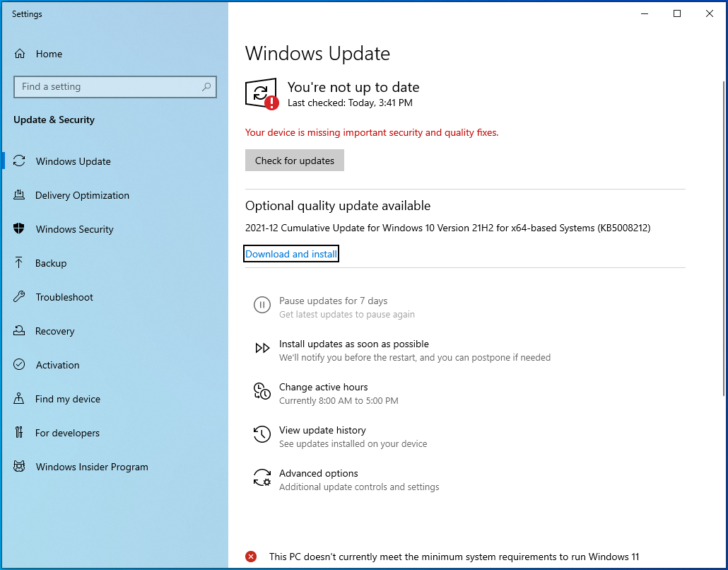Focus the Find a setting search box

115,87
